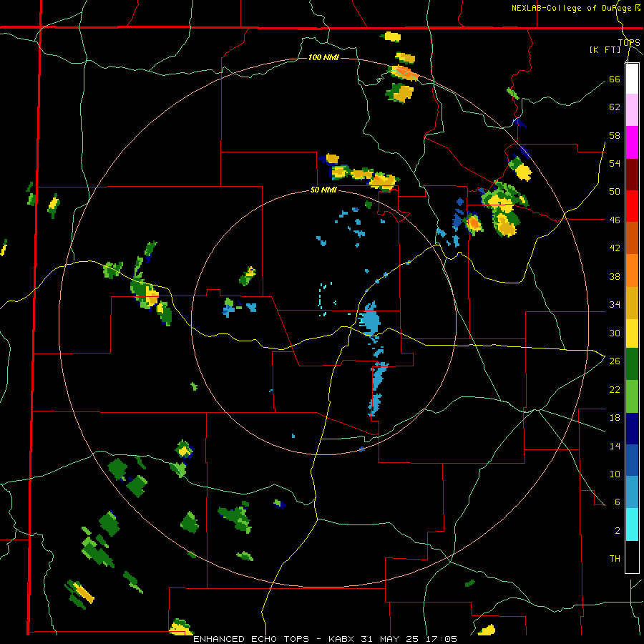Click the [K FT] units label
The height and width of the screenshot is (644, 644).
[605, 50]
